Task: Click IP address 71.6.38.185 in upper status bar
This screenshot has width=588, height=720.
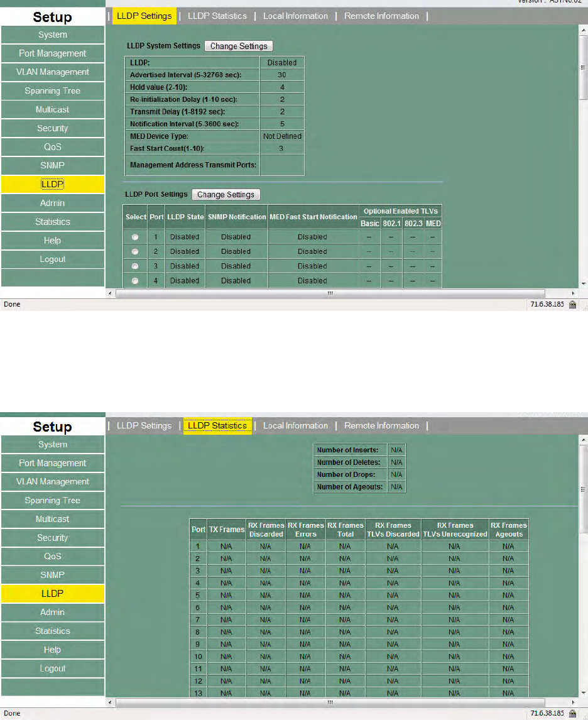Action: click(547, 305)
